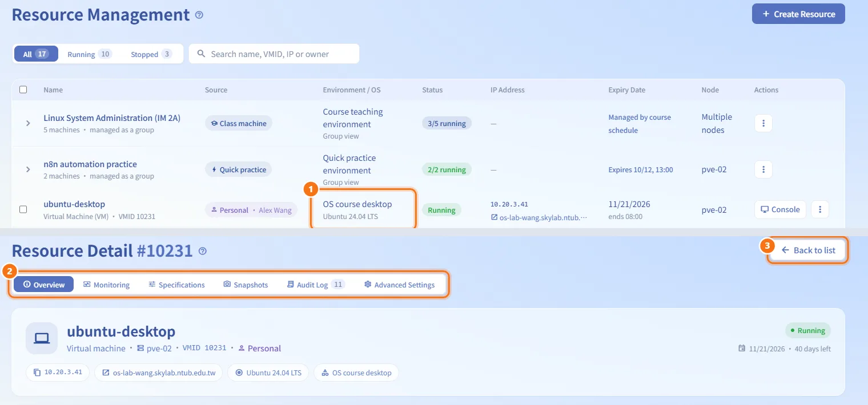Image resolution: width=868 pixels, height=405 pixels.
Task: Open os-lab-wang.skylab.ntub.edu.tw chip link
Action: (158, 372)
